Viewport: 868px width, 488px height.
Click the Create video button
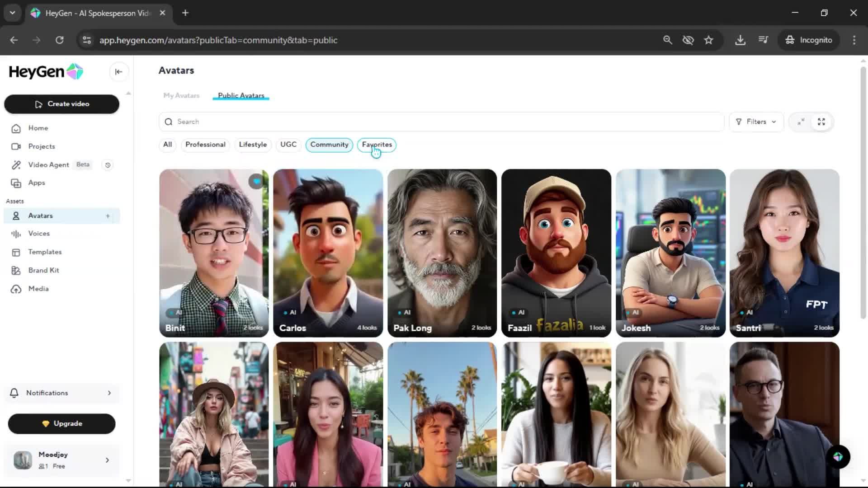click(61, 104)
